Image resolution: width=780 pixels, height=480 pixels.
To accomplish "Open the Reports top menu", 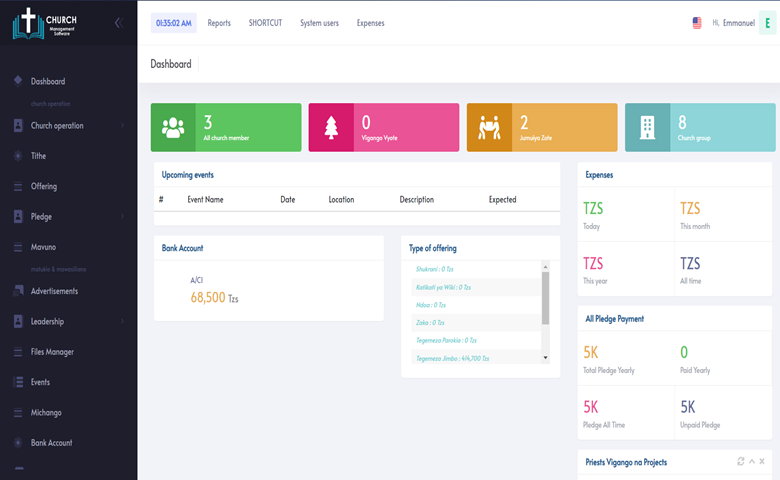I will tap(219, 23).
